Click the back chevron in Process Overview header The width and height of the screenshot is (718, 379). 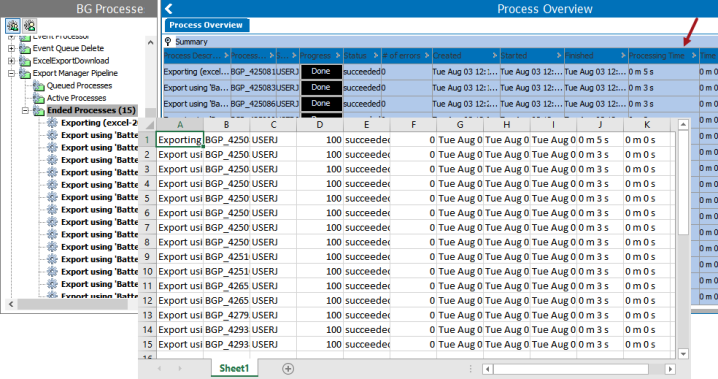tap(169, 9)
